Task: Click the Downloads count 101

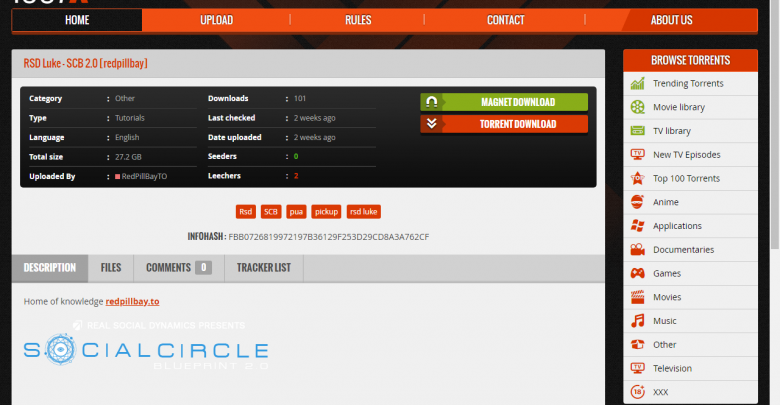Action: coord(300,99)
